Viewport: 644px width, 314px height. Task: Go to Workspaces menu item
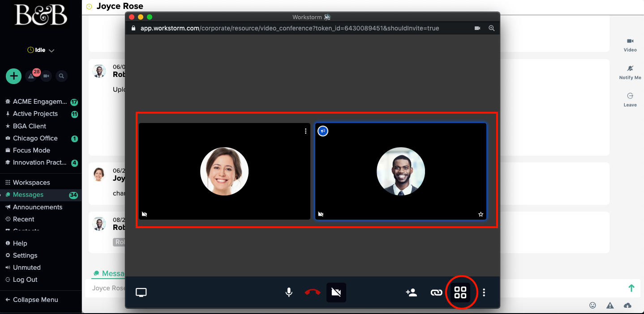(x=31, y=182)
